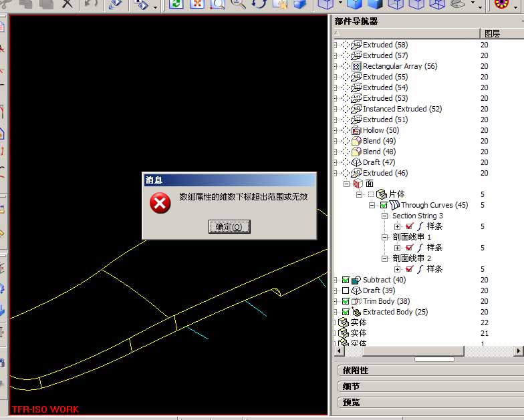Toggle the 样条 checkbox under Section String 3

point(409,226)
